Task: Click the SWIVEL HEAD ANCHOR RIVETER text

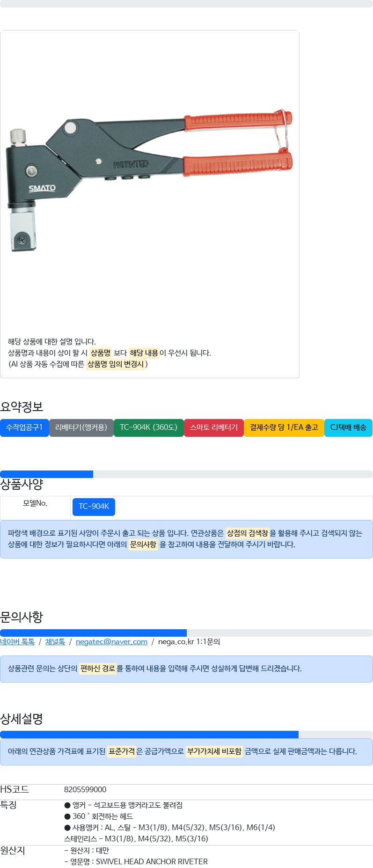Action: tap(152, 861)
